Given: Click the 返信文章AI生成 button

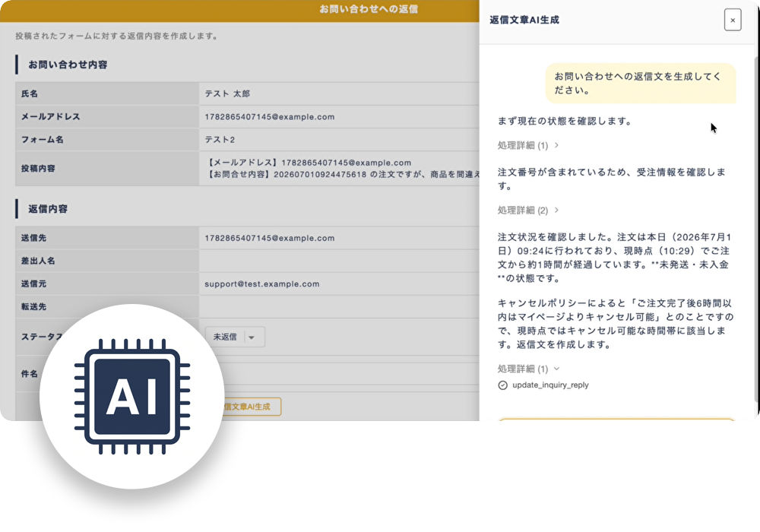Looking at the screenshot, I should [251, 407].
